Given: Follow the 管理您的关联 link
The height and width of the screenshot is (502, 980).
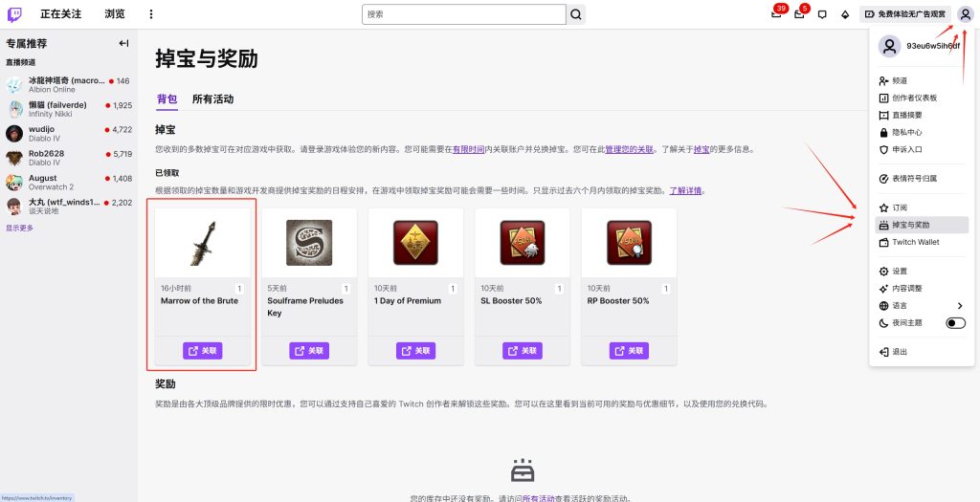Looking at the screenshot, I should [630, 150].
